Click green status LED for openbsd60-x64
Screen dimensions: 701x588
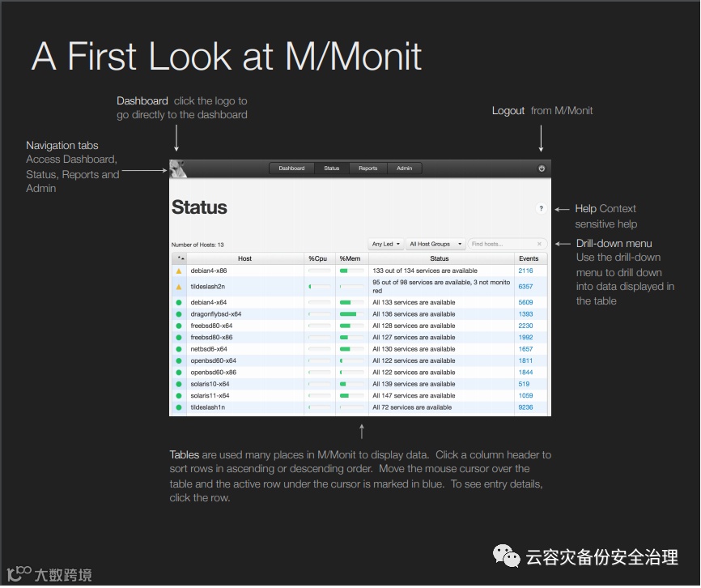179,361
